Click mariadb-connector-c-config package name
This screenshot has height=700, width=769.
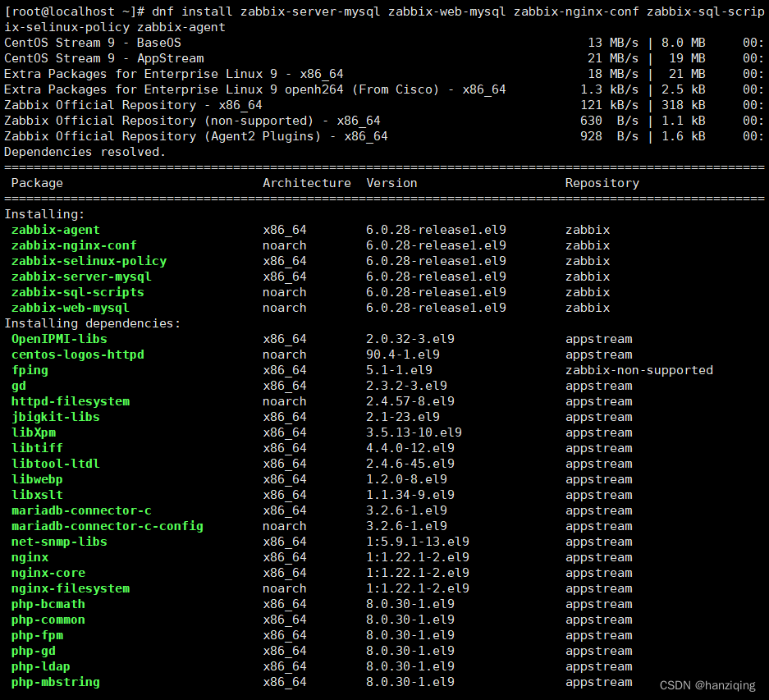point(108,526)
